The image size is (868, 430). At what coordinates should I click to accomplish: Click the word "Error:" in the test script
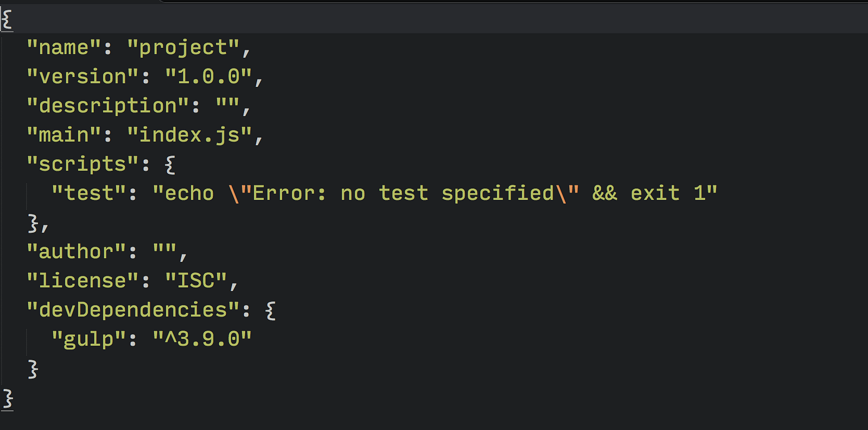click(x=290, y=193)
